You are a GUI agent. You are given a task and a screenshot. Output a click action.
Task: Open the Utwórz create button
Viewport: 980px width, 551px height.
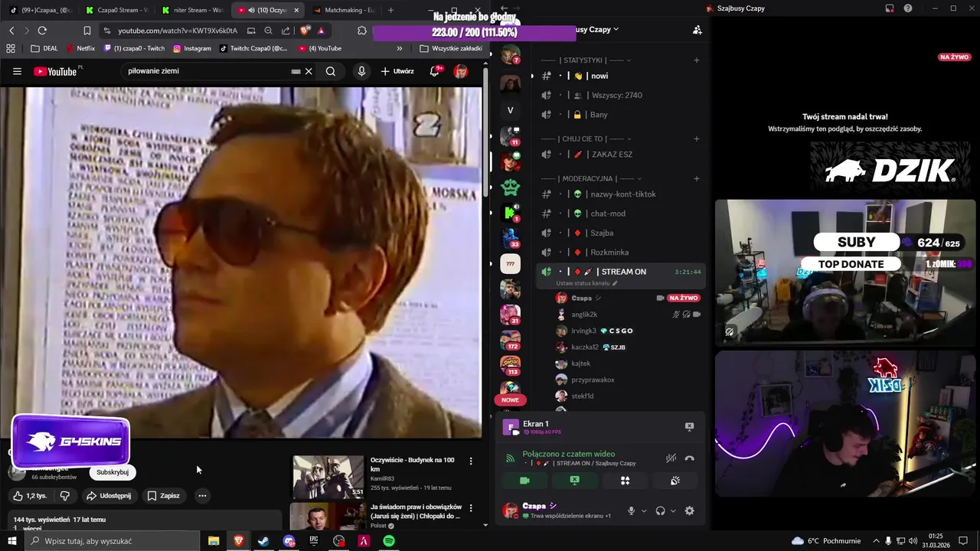[397, 71]
